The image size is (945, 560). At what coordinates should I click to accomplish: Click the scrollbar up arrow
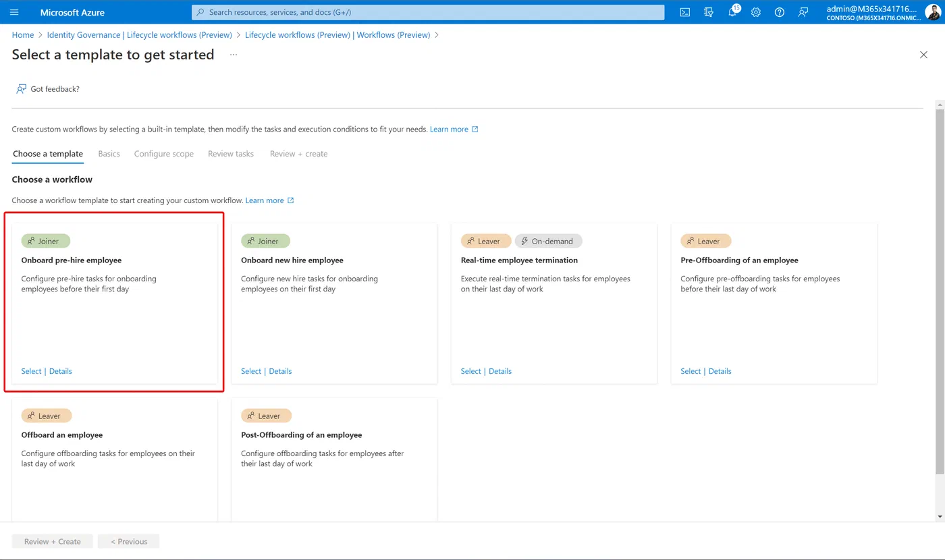(940, 104)
